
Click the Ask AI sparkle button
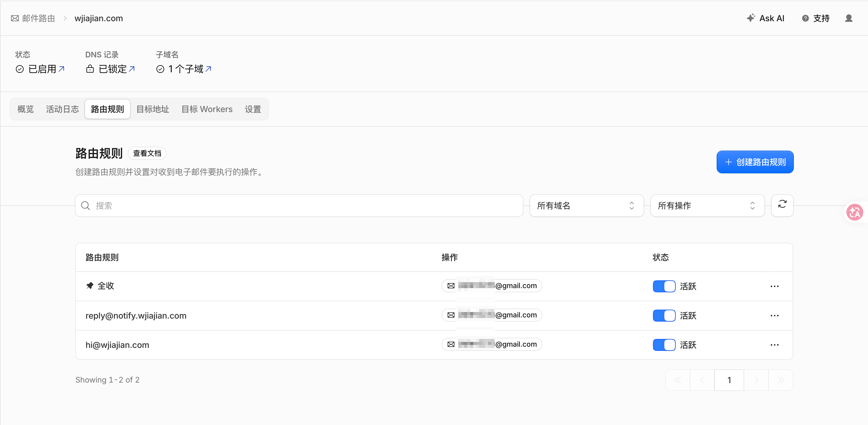point(766,18)
